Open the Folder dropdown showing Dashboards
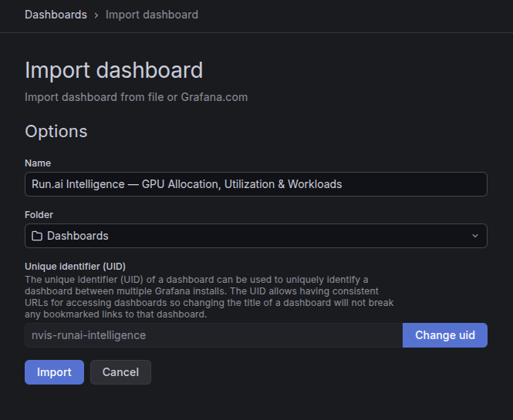513x420 pixels. click(x=256, y=236)
